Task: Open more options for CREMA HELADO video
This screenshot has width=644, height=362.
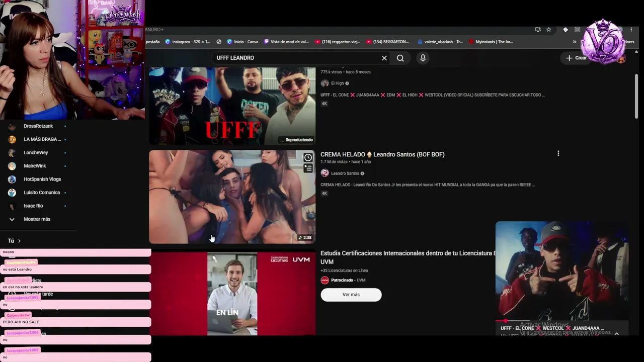Action: coord(558,153)
